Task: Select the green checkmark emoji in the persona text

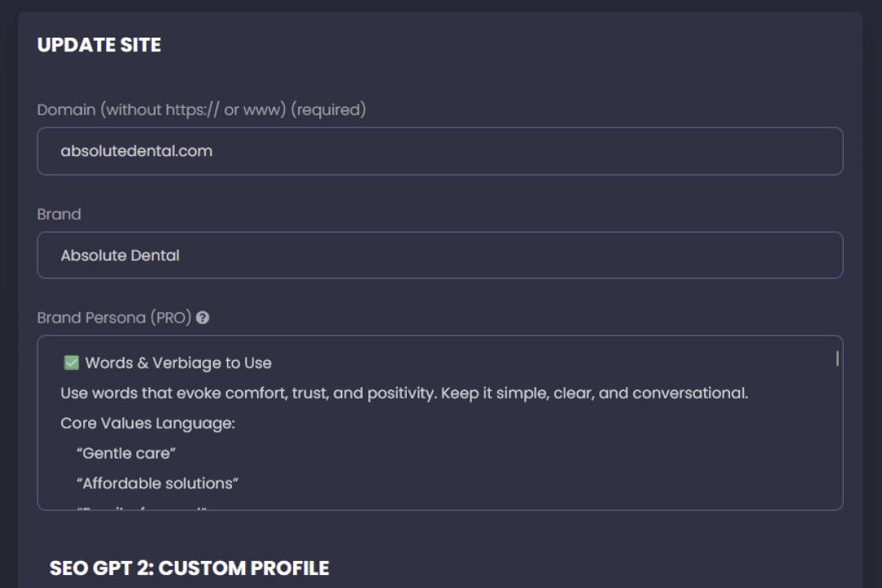Action: point(71,362)
